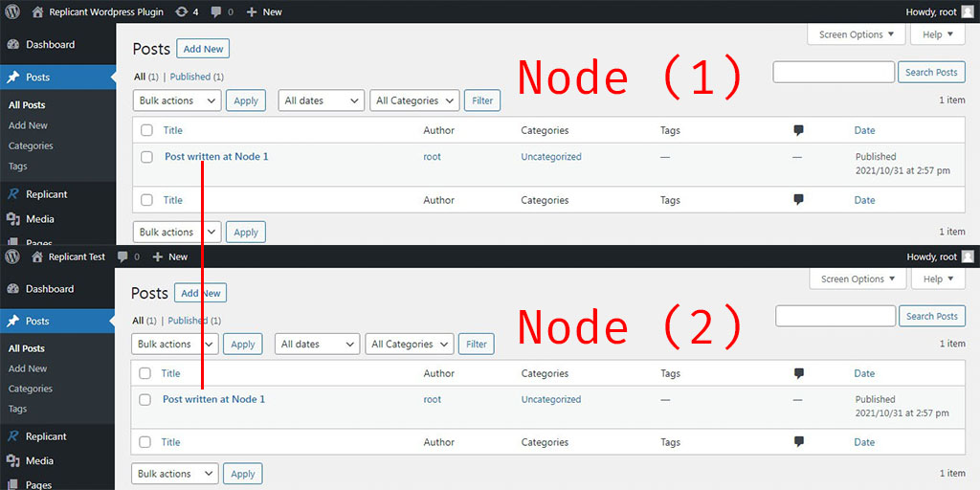Click Uncategorized category link in Node 1 row
Screen dimensions: 980x490
point(550,157)
